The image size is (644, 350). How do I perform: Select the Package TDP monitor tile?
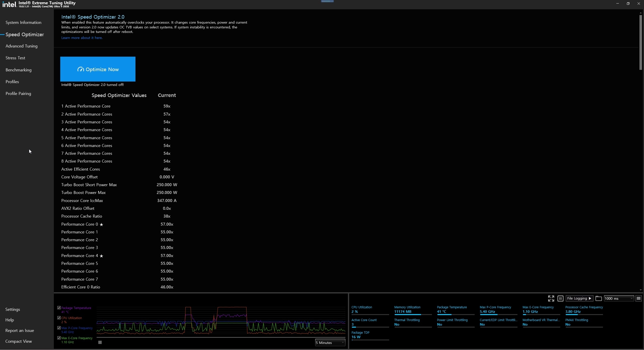[x=370, y=336]
